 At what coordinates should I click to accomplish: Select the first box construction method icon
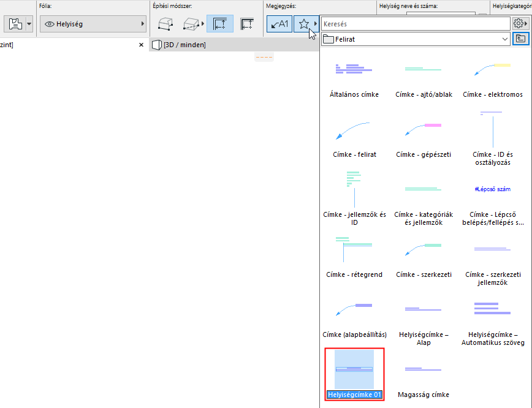[x=165, y=24]
